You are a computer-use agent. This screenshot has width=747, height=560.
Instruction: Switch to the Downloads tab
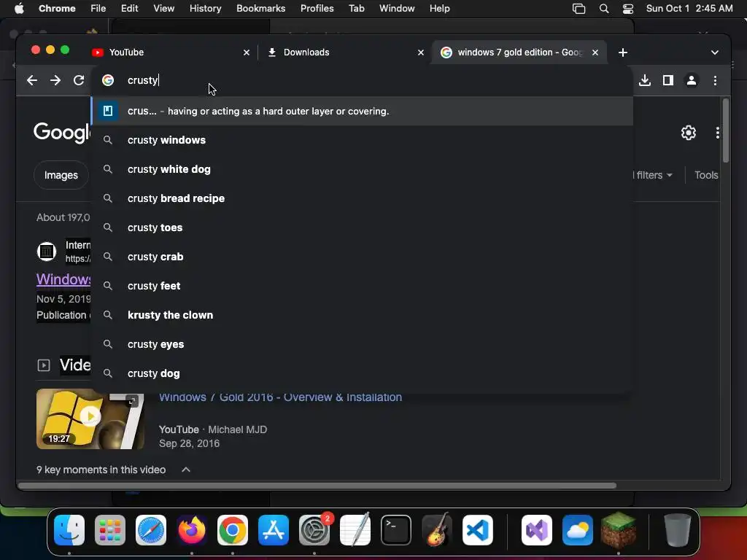[344, 52]
